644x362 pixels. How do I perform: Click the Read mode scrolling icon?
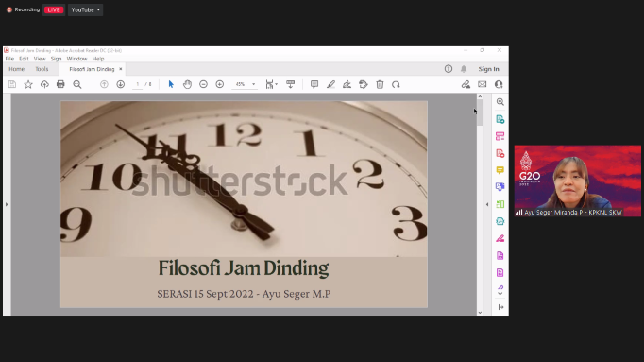[x=291, y=84]
